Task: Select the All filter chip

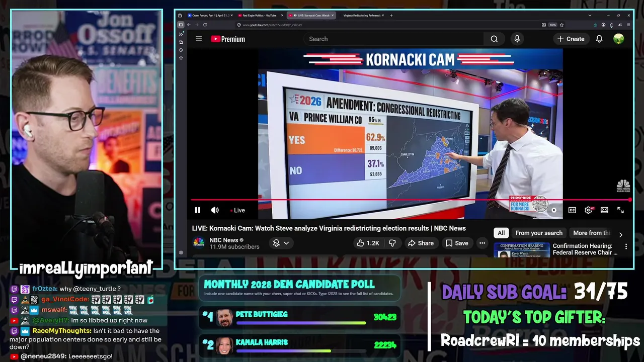Action: tap(501, 233)
